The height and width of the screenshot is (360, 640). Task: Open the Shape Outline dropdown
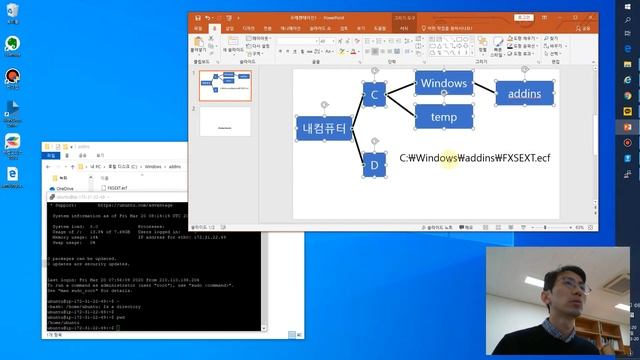tap(522, 46)
